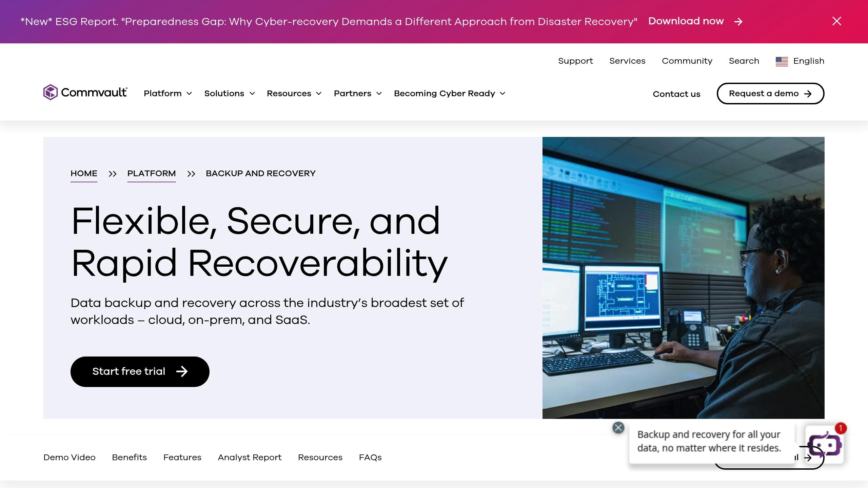Close the ESG Report announcement banner
Viewport: 868px width, 488px height.
[836, 21]
